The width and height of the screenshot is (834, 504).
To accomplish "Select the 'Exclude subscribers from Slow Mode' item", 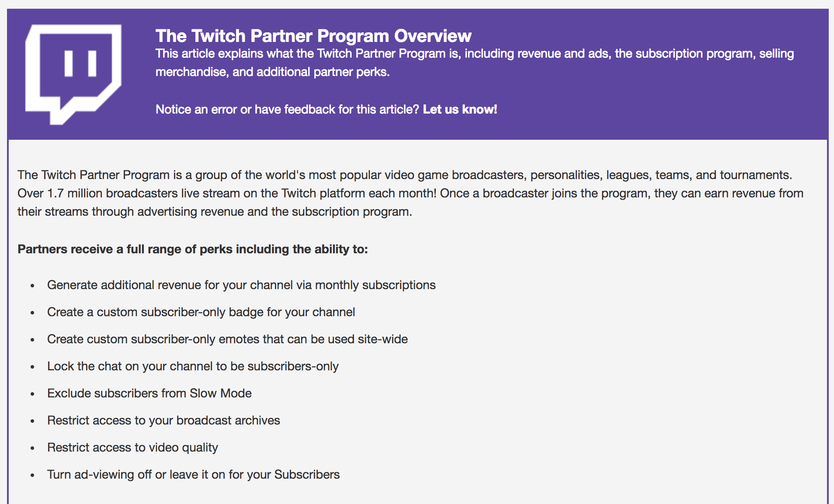I will [149, 393].
